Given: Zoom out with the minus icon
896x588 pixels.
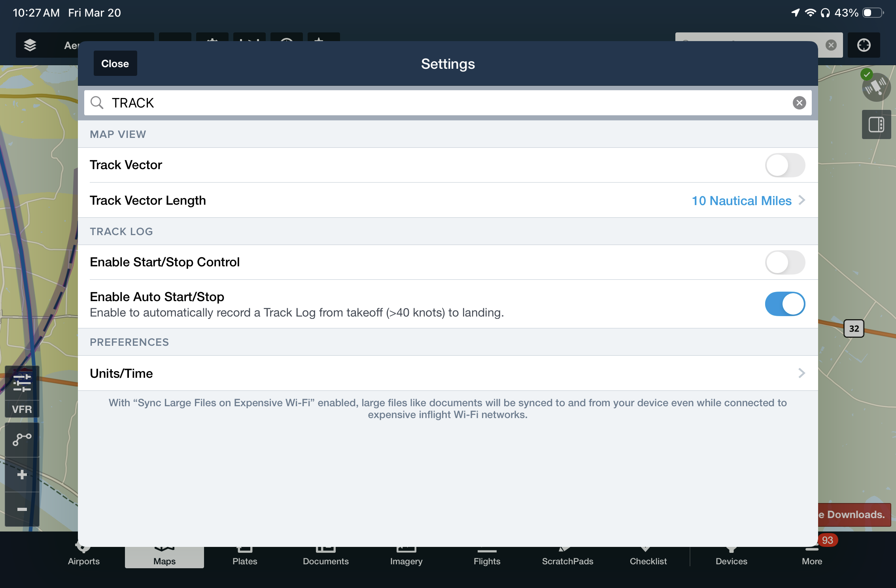Looking at the screenshot, I should point(22,509).
